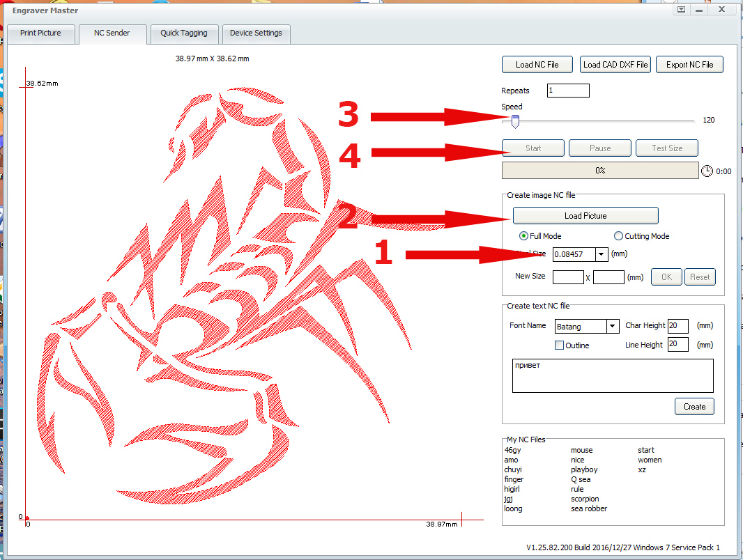Screen dimensions: 743x560
Task: Switch to the NC Sender tab
Action: [x=112, y=33]
